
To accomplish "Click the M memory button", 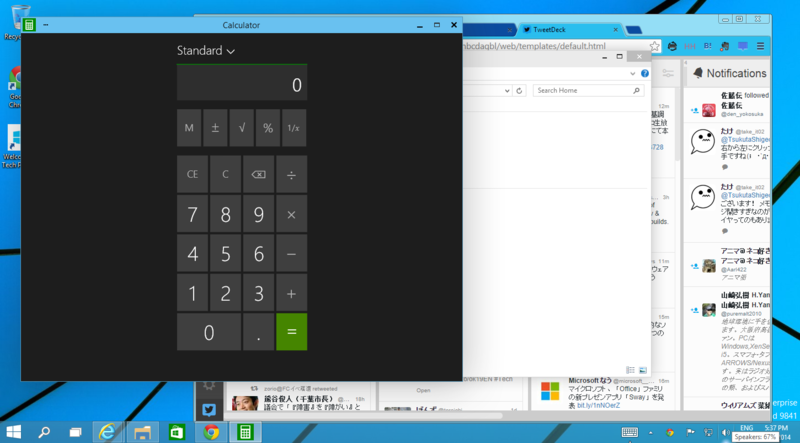I will point(189,128).
